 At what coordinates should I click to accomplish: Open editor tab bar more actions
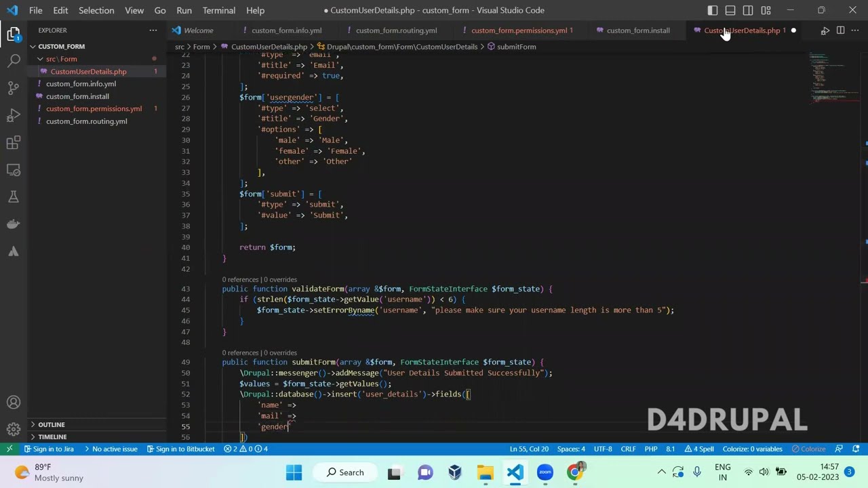click(855, 30)
